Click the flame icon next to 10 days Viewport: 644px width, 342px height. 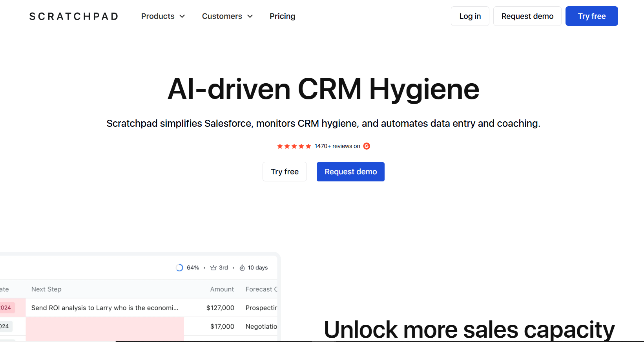(242, 268)
